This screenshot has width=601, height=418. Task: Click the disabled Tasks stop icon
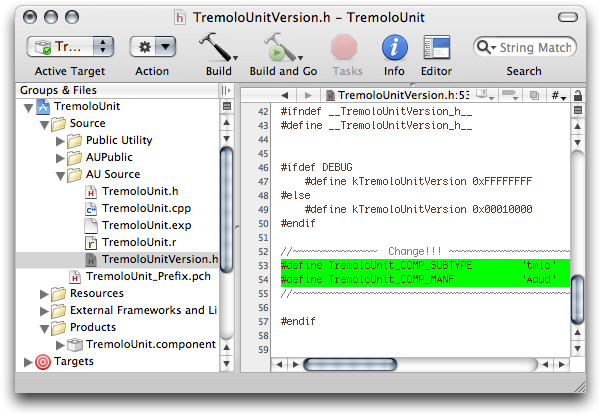coord(346,47)
